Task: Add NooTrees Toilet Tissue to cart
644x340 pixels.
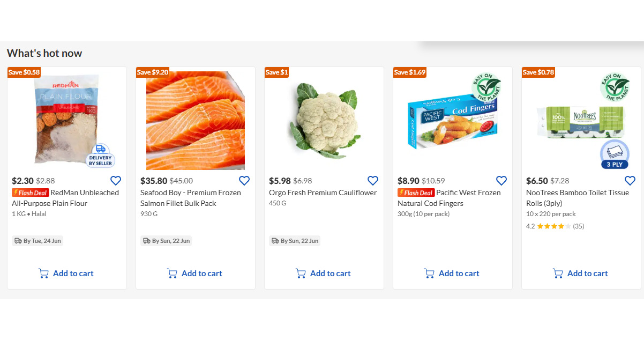Action: 581,274
